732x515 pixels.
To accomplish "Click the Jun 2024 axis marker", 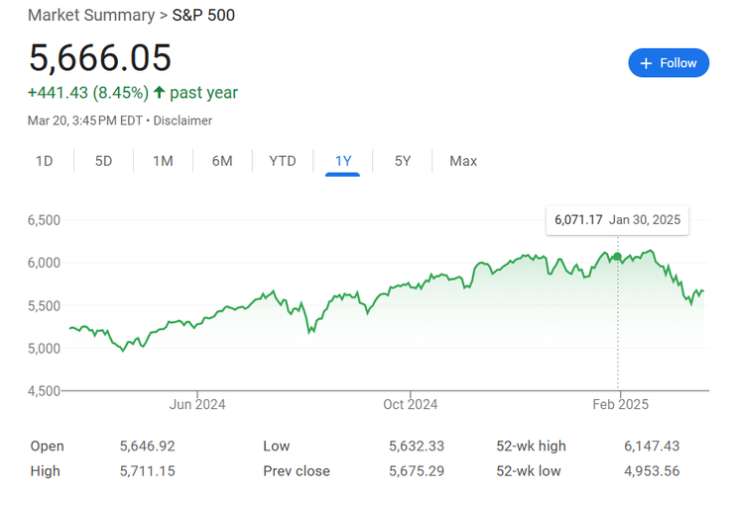I will 197,404.
